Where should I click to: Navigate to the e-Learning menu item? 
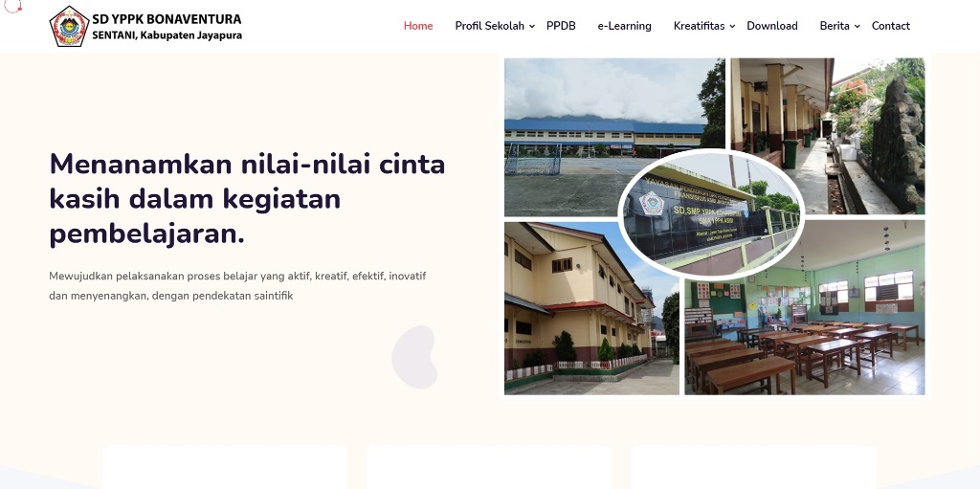click(624, 26)
